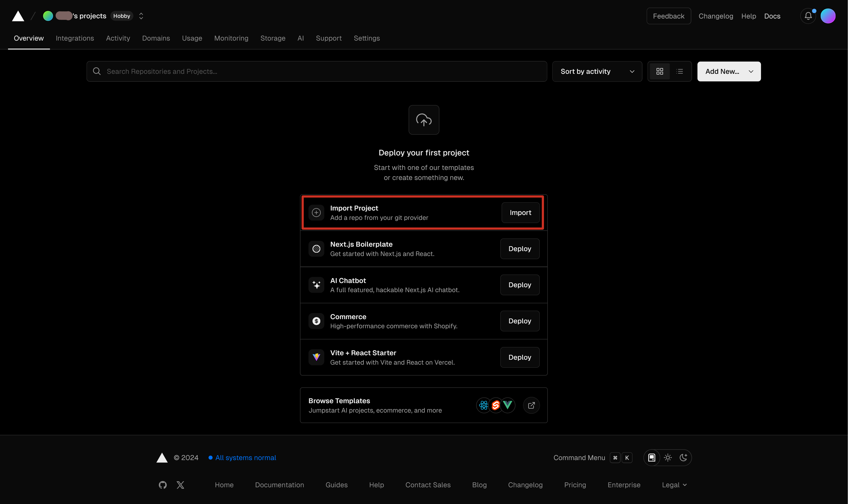The height and width of the screenshot is (504, 848).
Task: Expand the team switcher chevrons
Action: pos(141,16)
